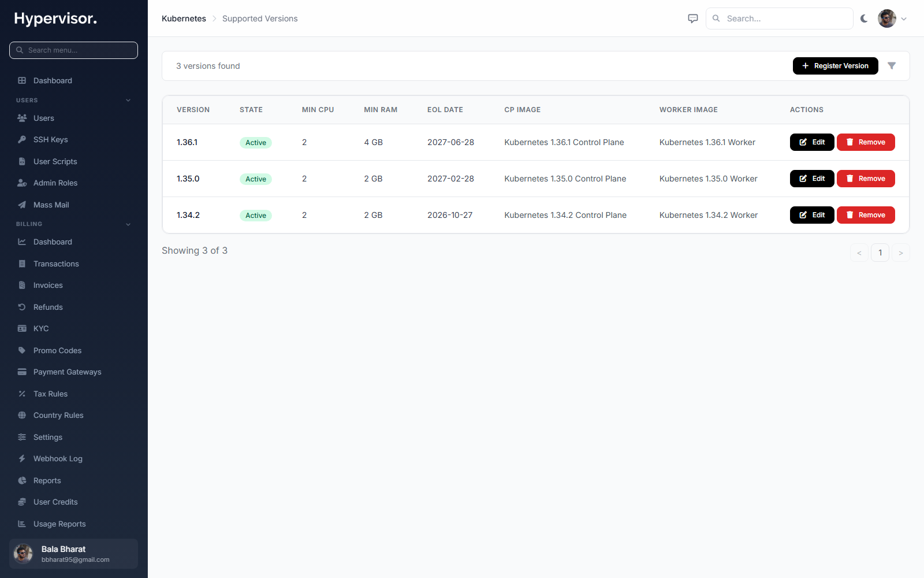Go to Transactions menu item
Screen dimensions: 924x578
point(74,264)
